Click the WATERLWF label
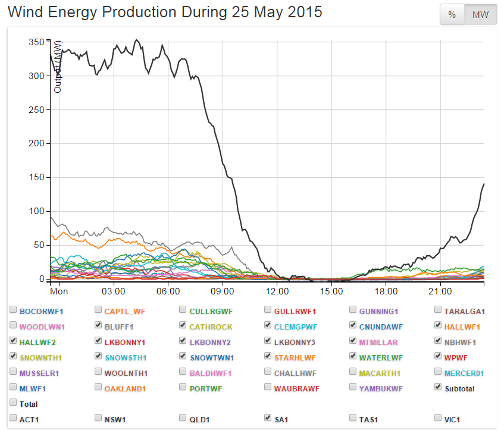 pos(380,357)
